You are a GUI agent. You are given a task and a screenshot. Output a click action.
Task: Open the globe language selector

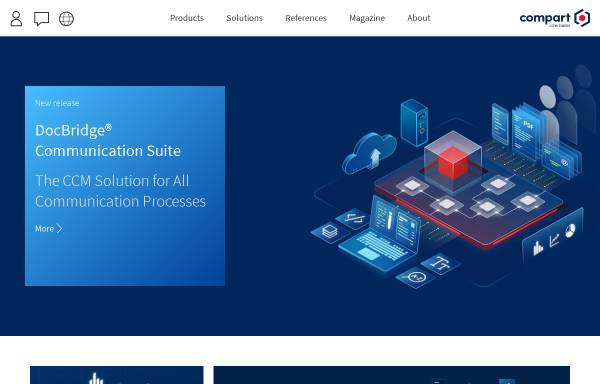click(66, 18)
